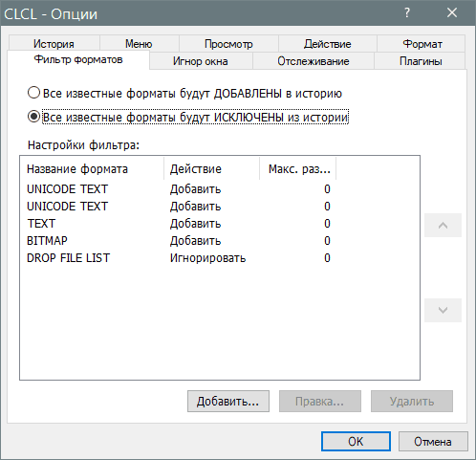Cancel with the Отмена button

433,442
